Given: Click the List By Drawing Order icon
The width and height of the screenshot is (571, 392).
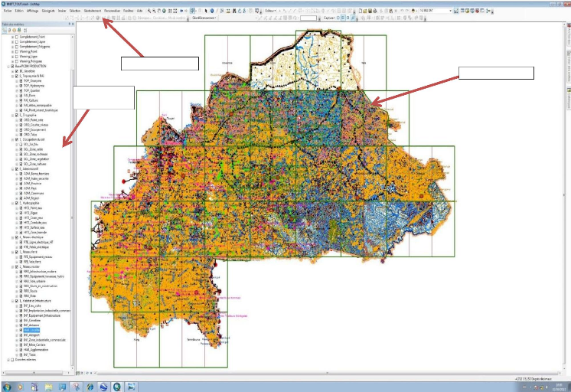Looking at the screenshot, I should pos(5,30).
